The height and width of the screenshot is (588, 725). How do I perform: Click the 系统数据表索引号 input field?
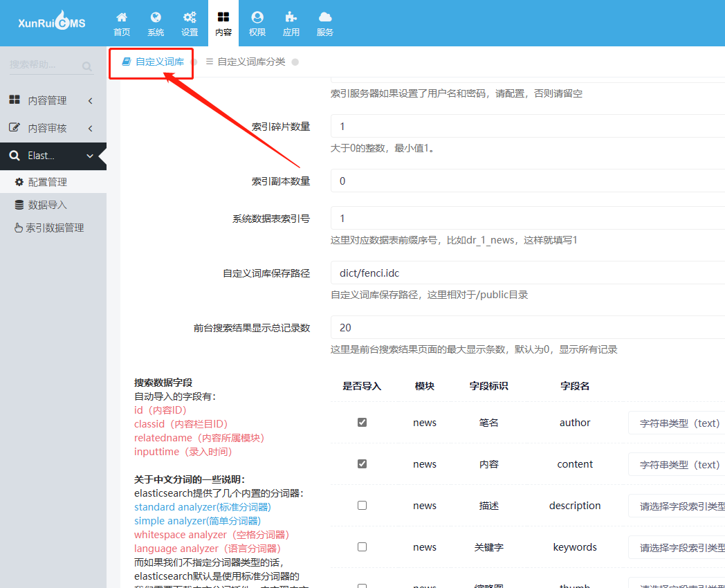[x=528, y=218]
